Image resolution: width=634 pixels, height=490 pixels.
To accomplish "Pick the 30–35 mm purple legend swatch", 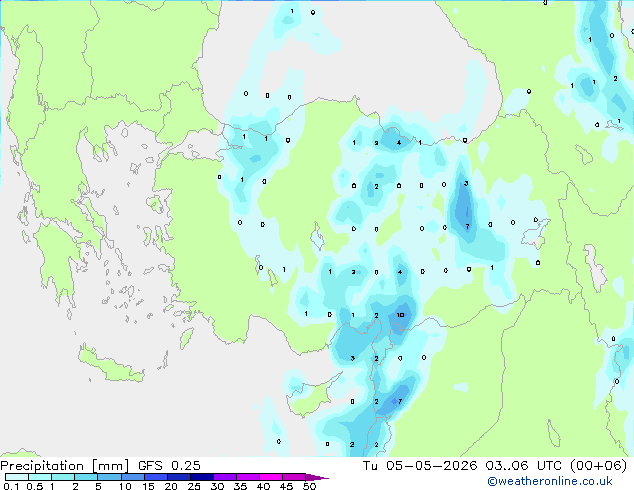I will (x=225, y=477).
